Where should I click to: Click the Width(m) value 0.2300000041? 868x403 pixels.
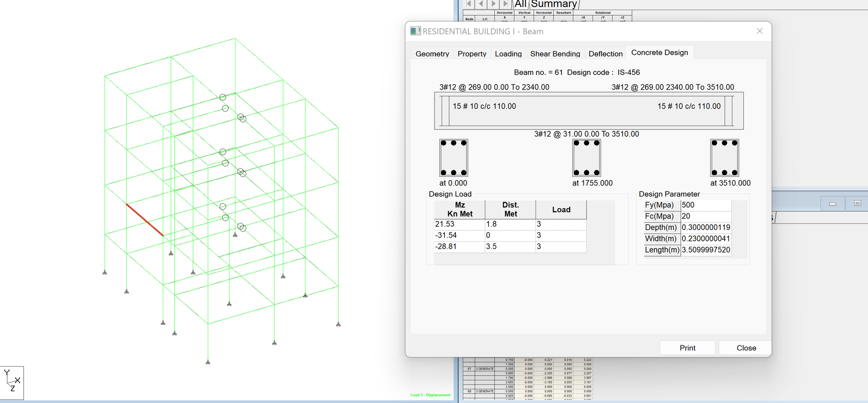(x=706, y=239)
